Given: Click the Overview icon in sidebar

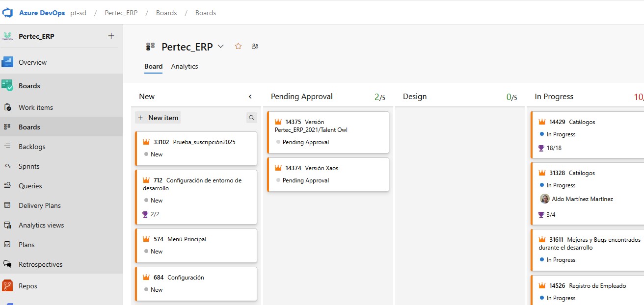Looking at the screenshot, I should tap(7, 62).
